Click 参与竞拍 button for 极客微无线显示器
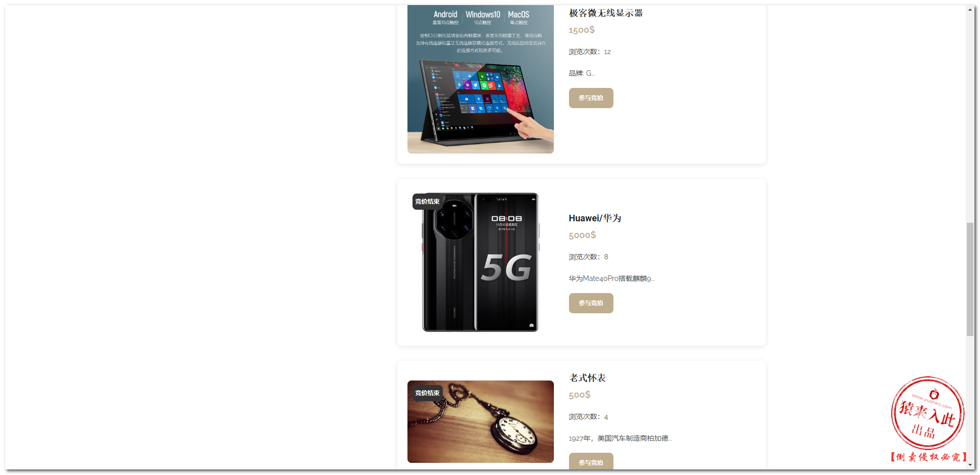 pyautogui.click(x=591, y=98)
